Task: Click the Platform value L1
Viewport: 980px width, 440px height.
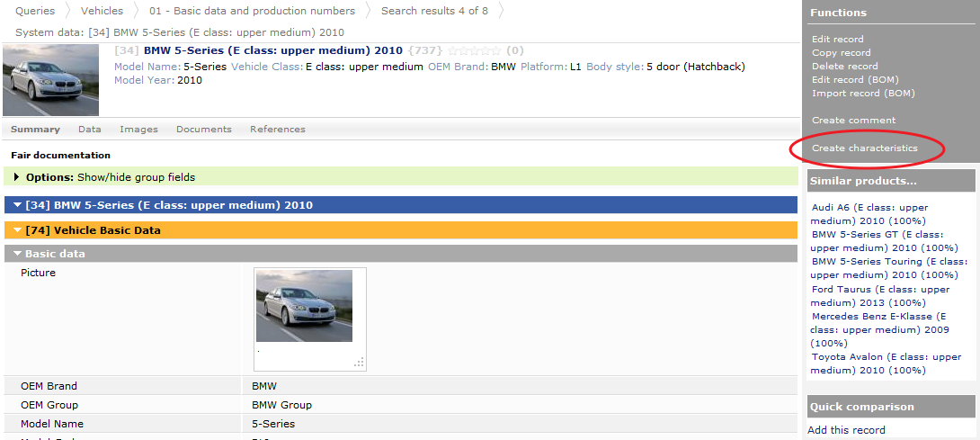Action: click(575, 67)
